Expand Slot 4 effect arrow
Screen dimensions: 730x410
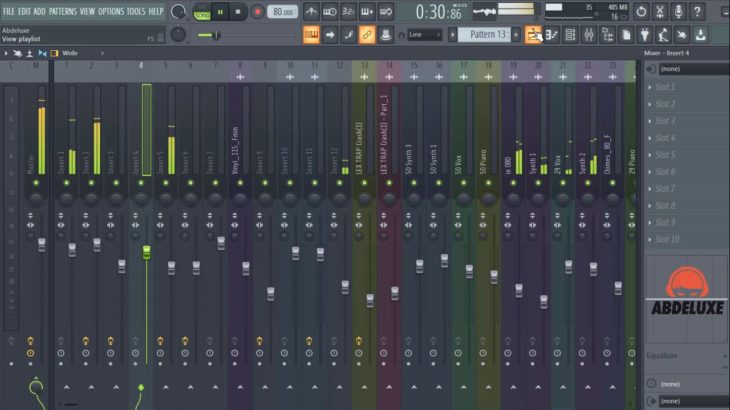650,138
